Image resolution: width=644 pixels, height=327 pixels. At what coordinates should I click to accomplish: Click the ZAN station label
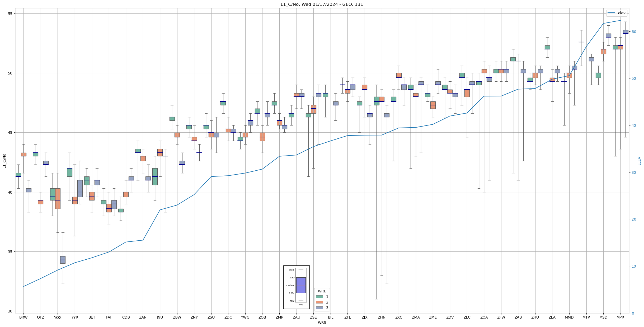143,317
